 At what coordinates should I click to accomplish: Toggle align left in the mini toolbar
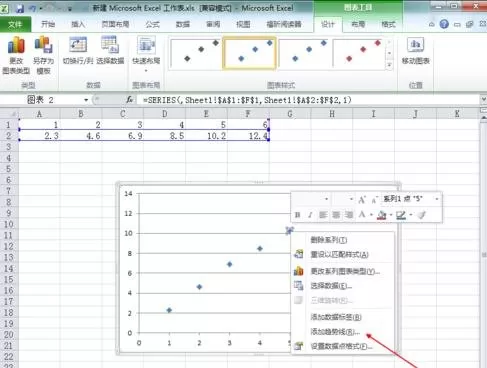[323, 215]
